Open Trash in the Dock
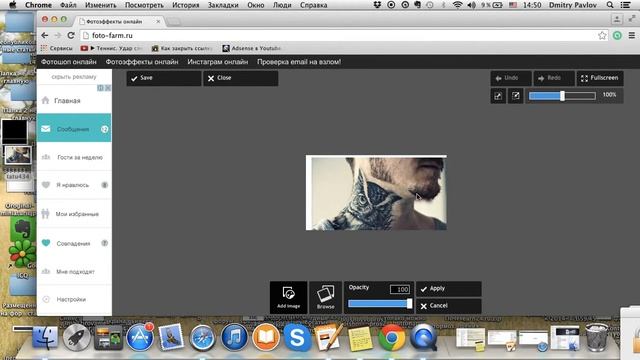The image size is (640, 360). pos(597,337)
